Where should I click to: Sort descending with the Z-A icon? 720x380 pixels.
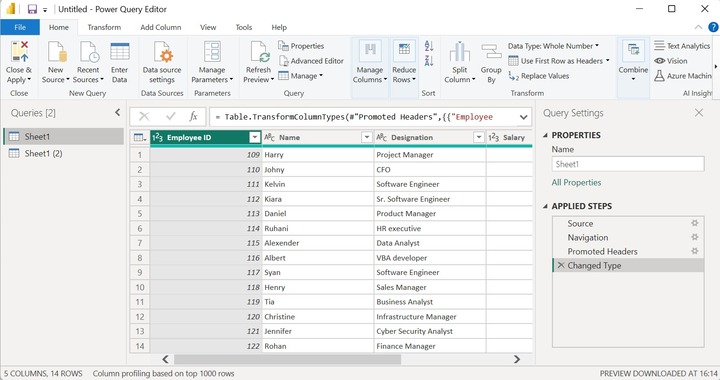point(429,61)
